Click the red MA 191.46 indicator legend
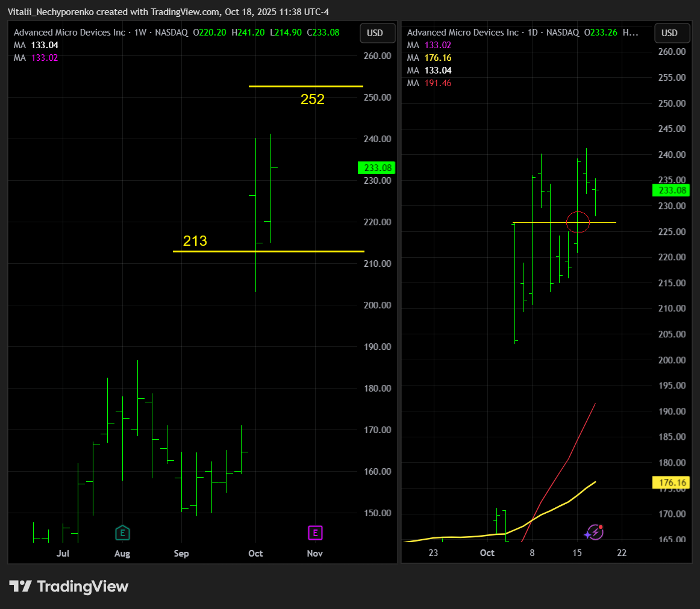Screen dimensions: 700x609 click(429, 83)
